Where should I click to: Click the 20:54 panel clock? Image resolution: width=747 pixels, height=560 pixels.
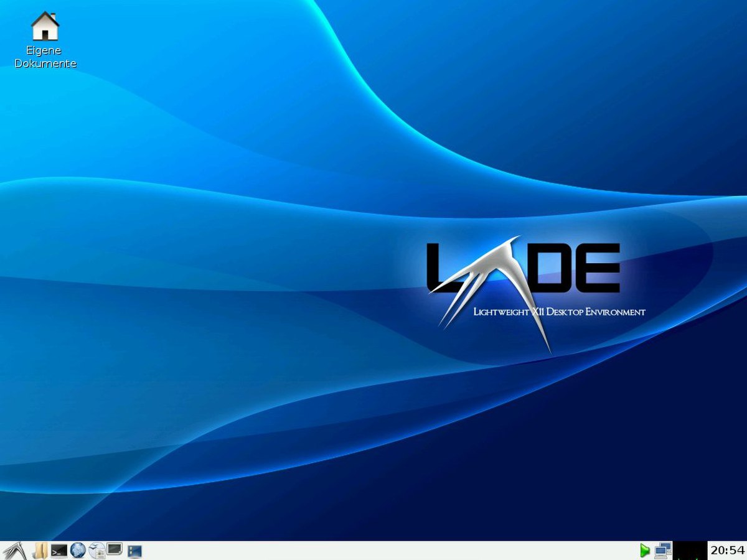point(728,551)
